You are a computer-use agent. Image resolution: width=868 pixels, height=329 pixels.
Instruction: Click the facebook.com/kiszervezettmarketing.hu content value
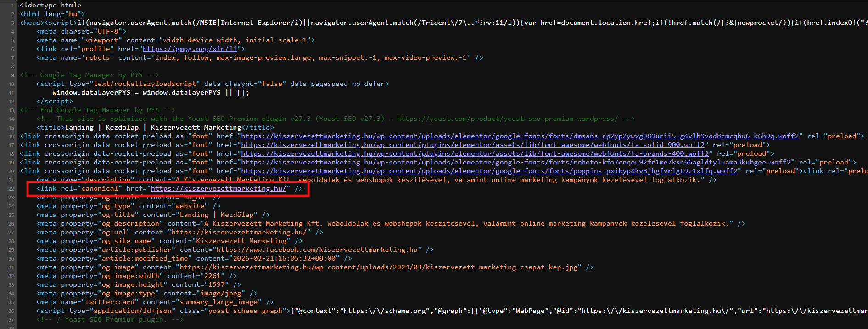pos(317,250)
